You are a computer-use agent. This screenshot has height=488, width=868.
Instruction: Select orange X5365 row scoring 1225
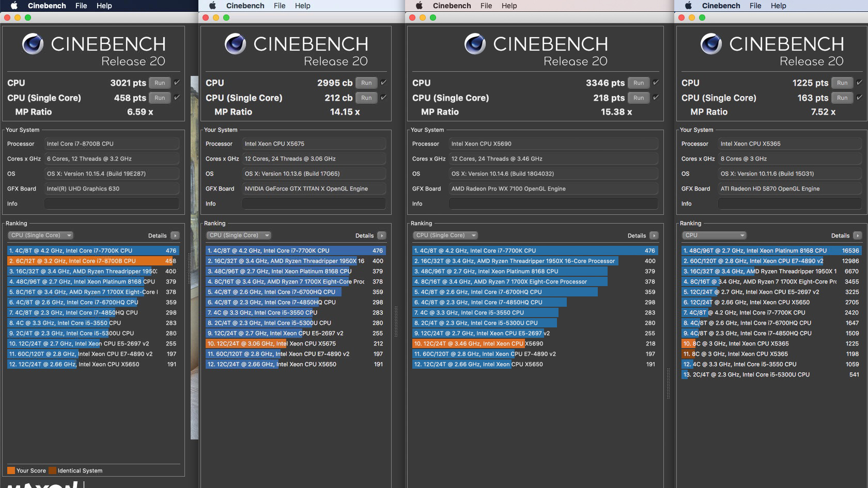[771, 343]
